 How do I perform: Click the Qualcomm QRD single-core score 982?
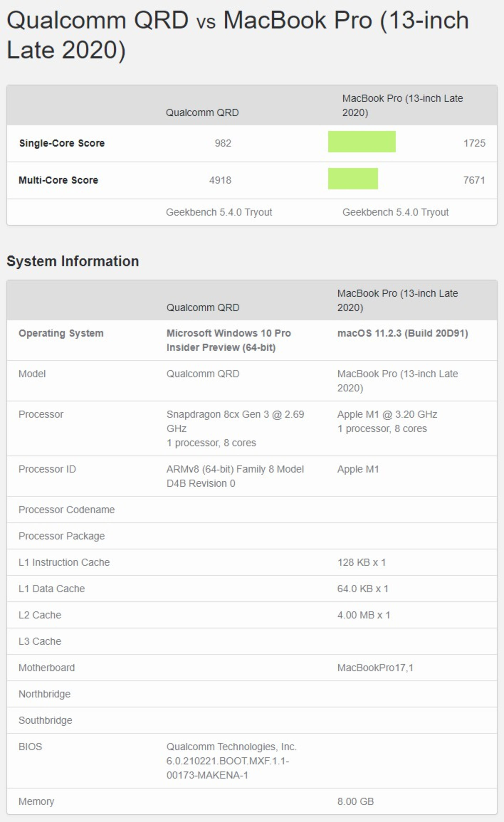click(x=223, y=144)
